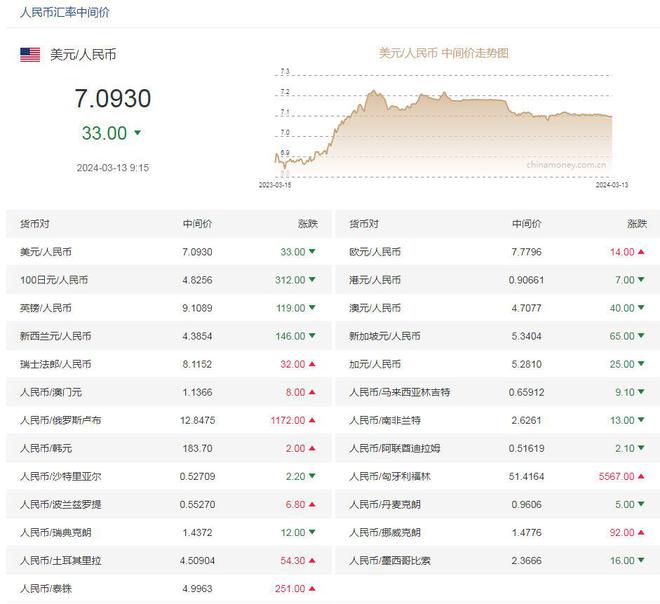
Task: Click down arrow in 英镑/人民币 row
Action: click(x=312, y=308)
